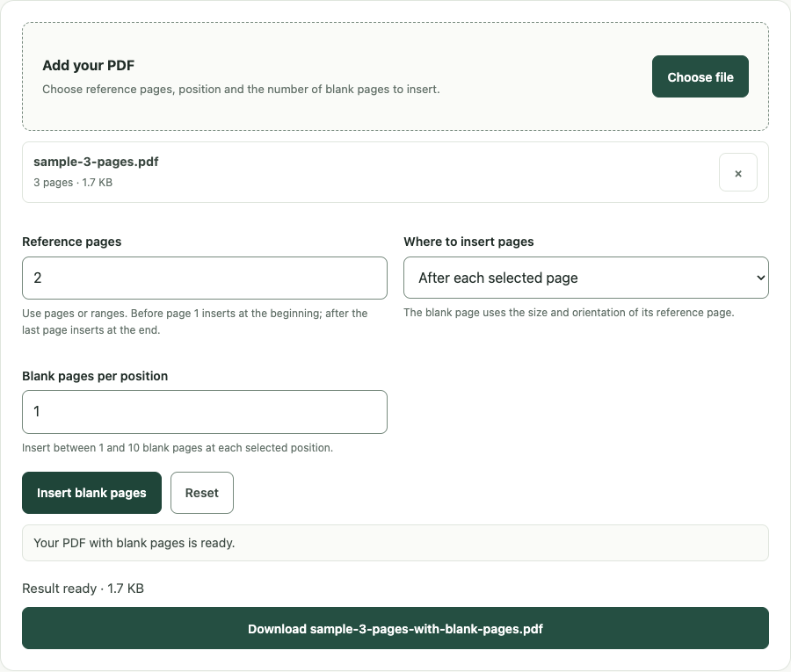Click the Choose file button

(x=700, y=76)
